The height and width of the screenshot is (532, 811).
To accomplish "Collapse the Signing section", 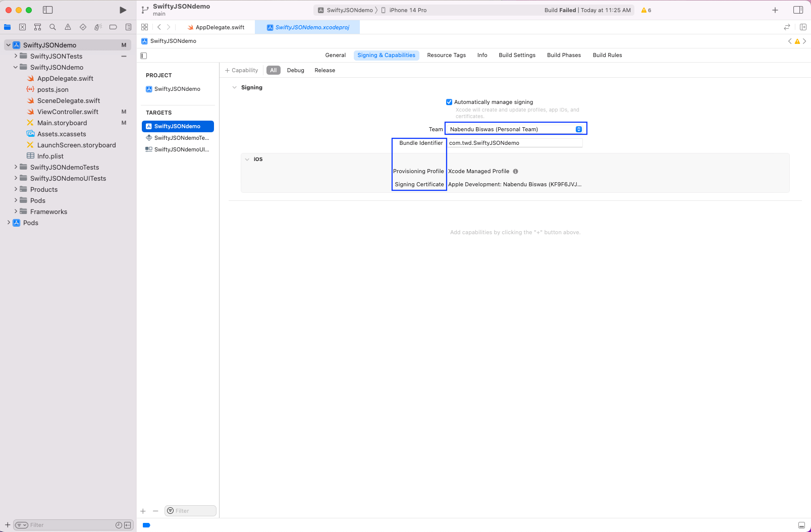I will [x=234, y=87].
